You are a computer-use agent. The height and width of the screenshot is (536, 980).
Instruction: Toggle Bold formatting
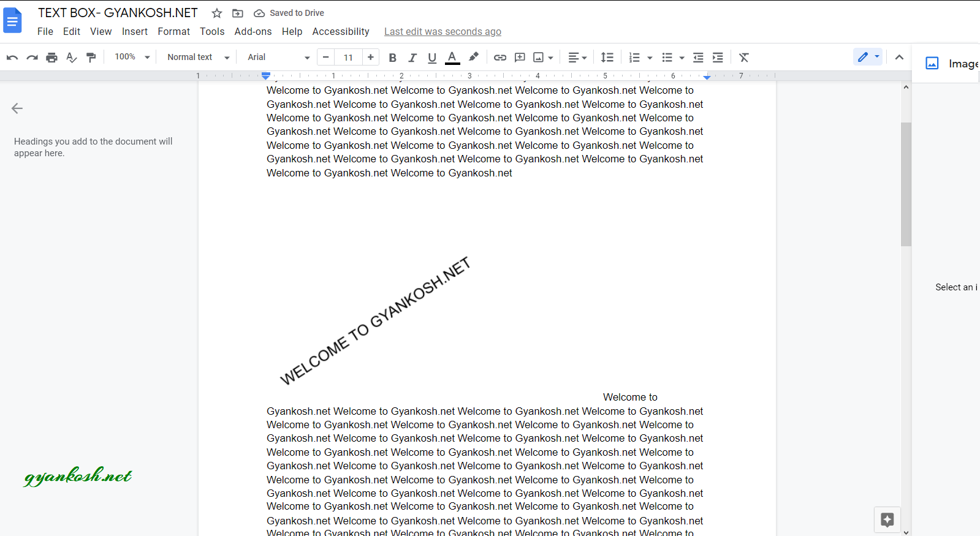click(x=393, y=58)
